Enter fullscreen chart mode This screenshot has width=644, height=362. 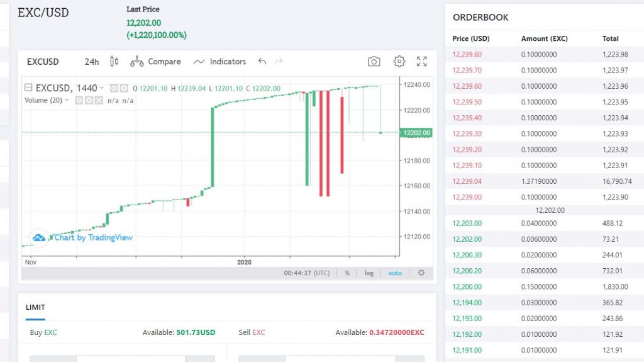(x=422, y=62)
